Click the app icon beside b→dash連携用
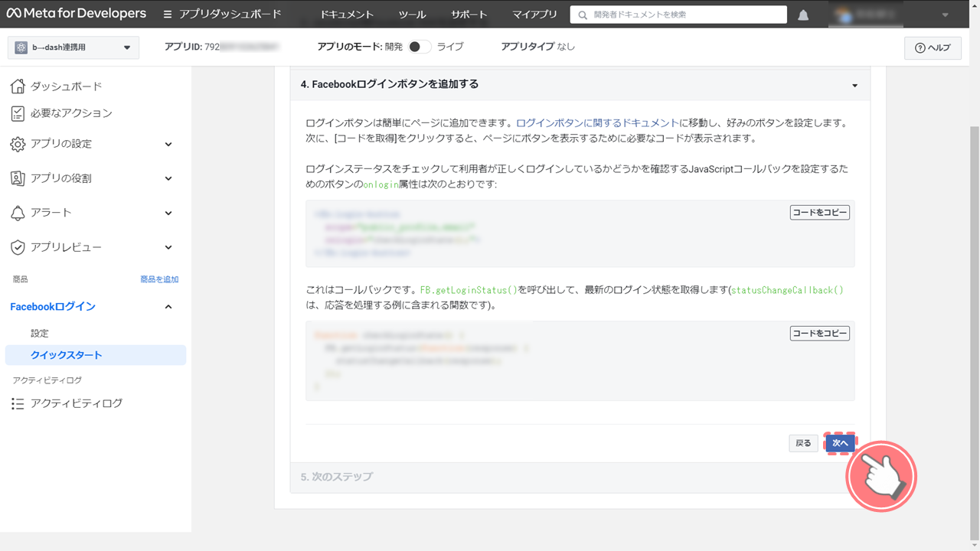This screenshot has width=980, height=551. coord(21,47)
